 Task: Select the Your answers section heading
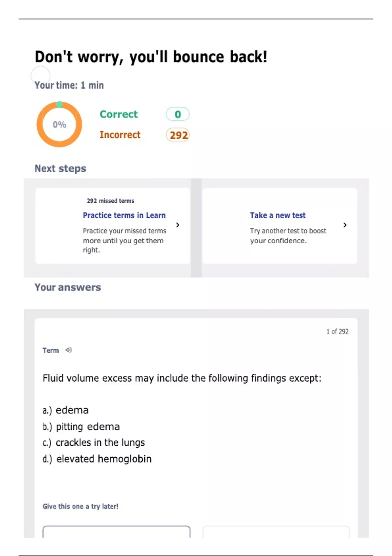click(68, 287)
